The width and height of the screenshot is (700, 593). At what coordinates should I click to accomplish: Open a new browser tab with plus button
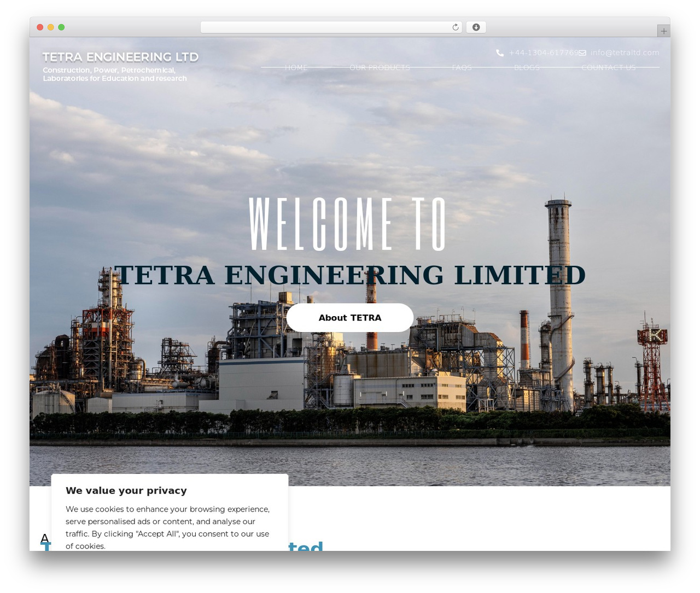pyautogui.click(x=663, y=31)
